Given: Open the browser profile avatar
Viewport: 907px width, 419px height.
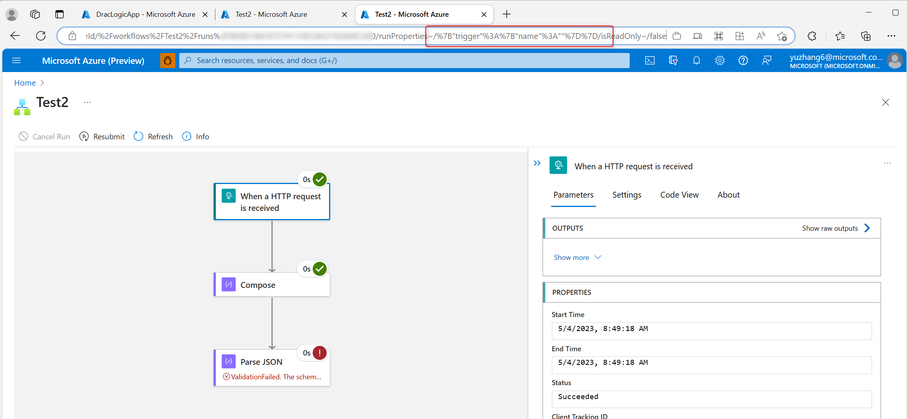Looking at the screenshot, I should [x=12, y=14].
